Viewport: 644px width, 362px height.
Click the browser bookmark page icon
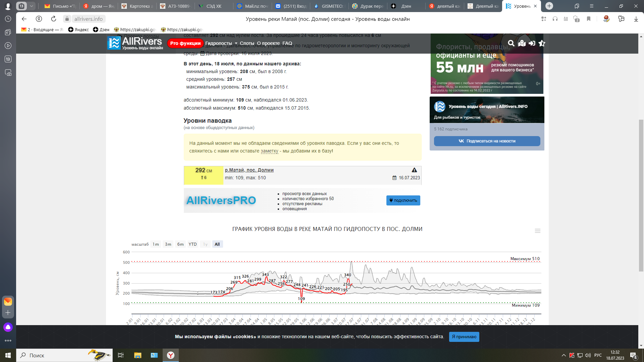coord(588,19)
